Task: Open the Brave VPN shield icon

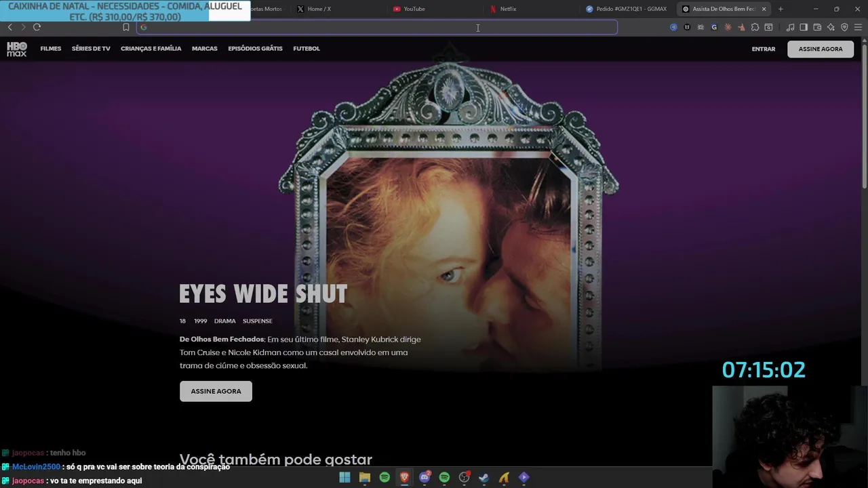Action: point(844,27)
